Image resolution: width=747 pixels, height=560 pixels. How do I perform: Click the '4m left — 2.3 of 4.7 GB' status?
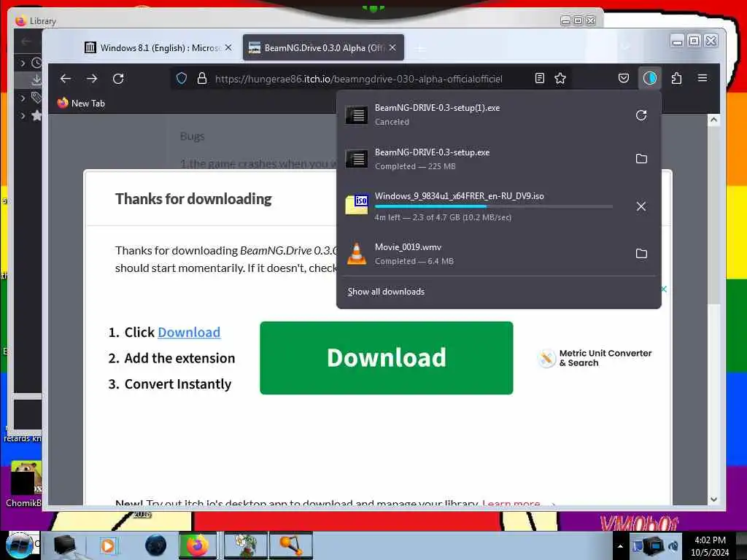[443, 217]
